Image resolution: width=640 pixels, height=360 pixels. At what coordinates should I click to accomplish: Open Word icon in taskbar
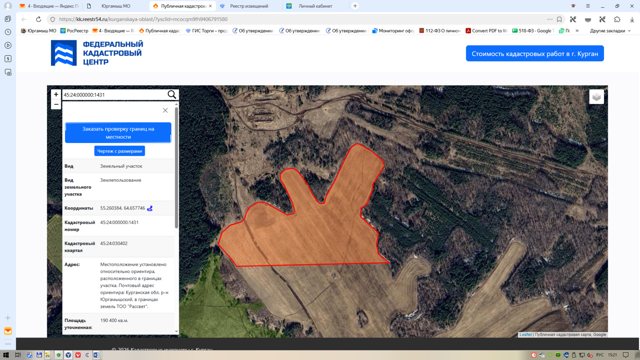[96, 355]
